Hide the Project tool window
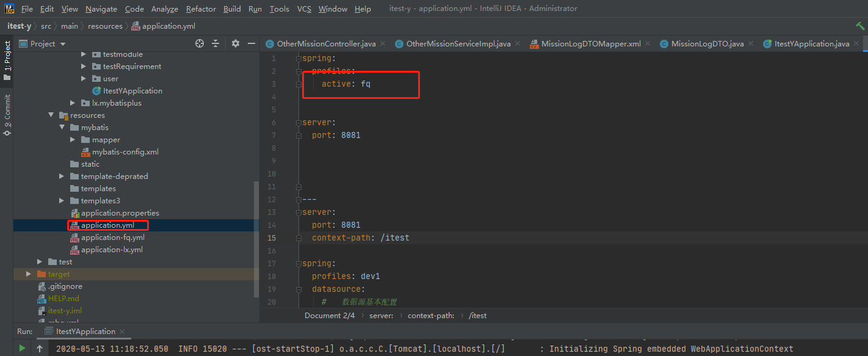Viewport: 868px width, 356px height. 252,43
